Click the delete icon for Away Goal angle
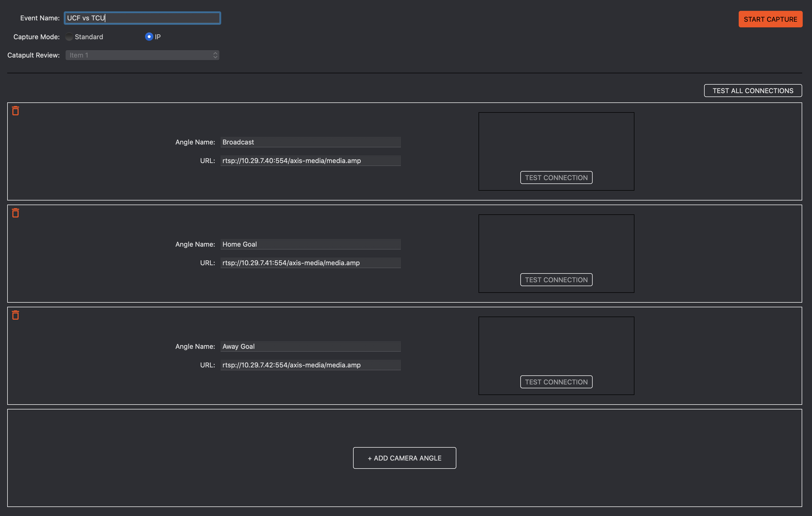 click(15, 315)
